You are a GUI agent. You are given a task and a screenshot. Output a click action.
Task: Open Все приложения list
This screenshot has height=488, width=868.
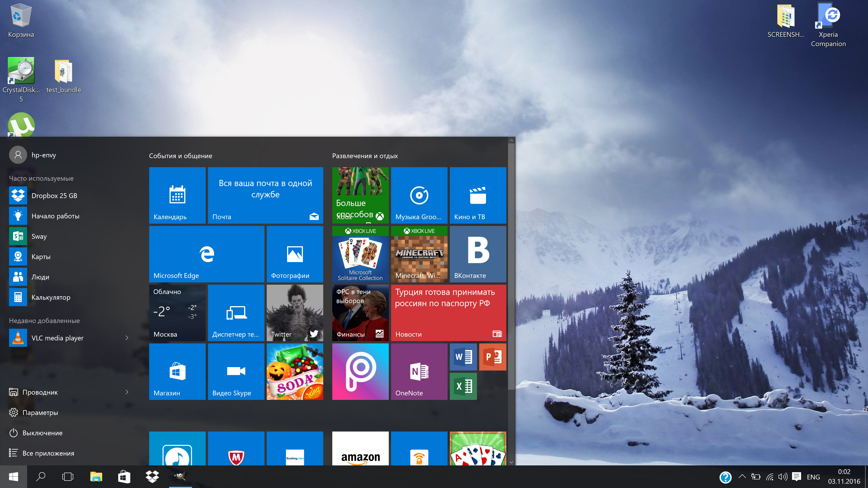click(x=48, y=453)
